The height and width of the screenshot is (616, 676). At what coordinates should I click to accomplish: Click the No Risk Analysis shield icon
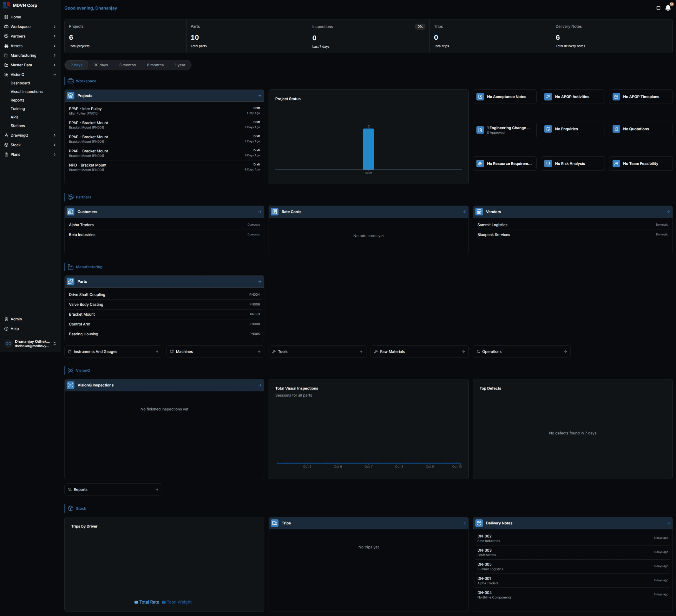[x=548, y=164]
